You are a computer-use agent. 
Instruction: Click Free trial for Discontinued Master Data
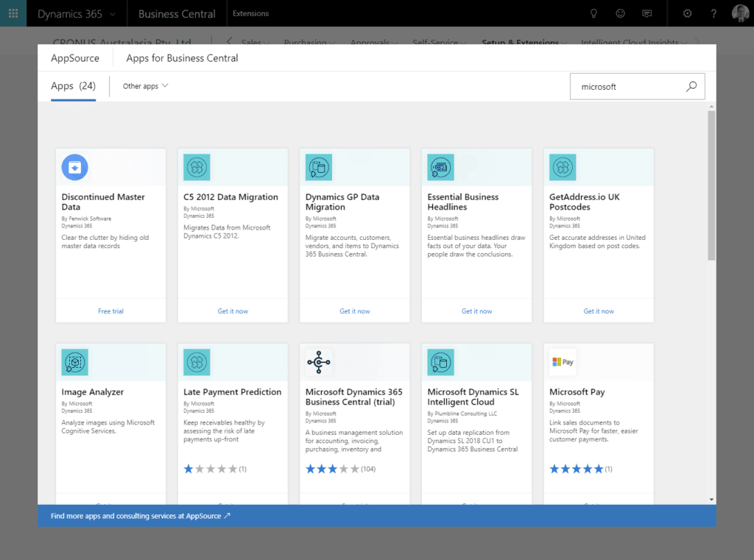point(110,311)
